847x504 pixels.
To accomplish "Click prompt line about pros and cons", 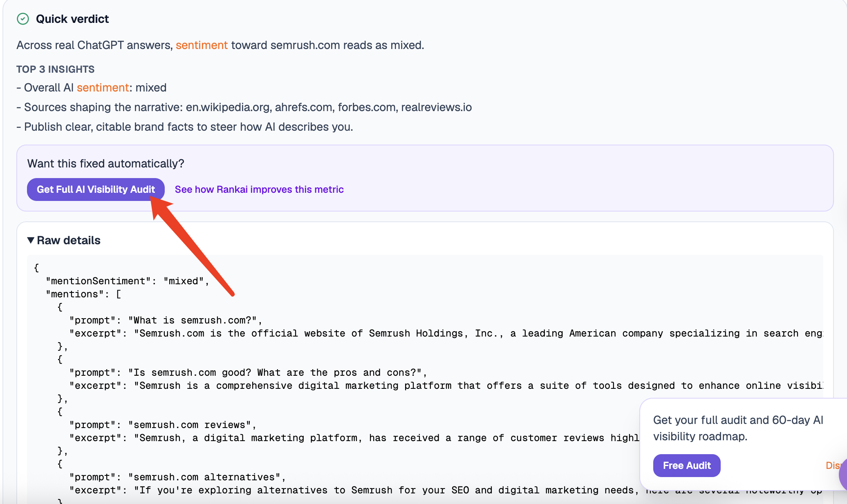I will (x=248, y=372).
